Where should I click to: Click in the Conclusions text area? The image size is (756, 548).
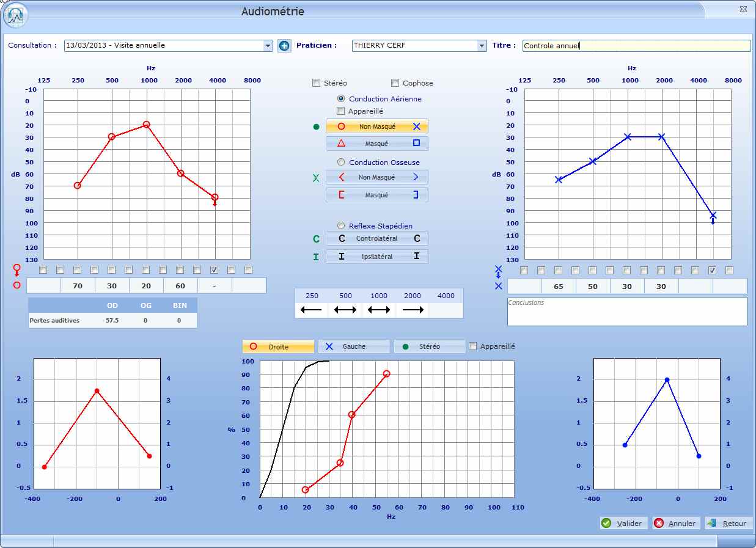(x=627, y=312)
